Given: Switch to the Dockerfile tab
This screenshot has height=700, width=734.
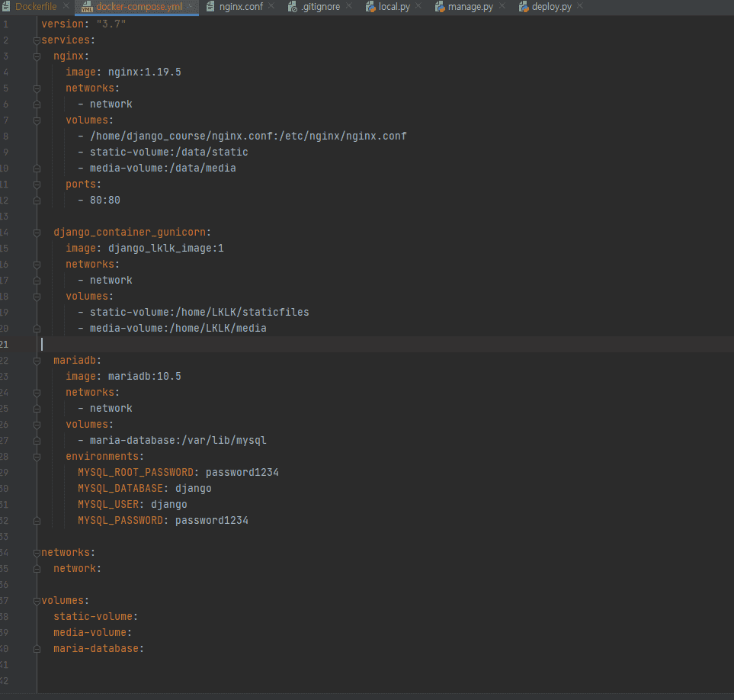Looking at the screenshot, I should tap(36, 7).
